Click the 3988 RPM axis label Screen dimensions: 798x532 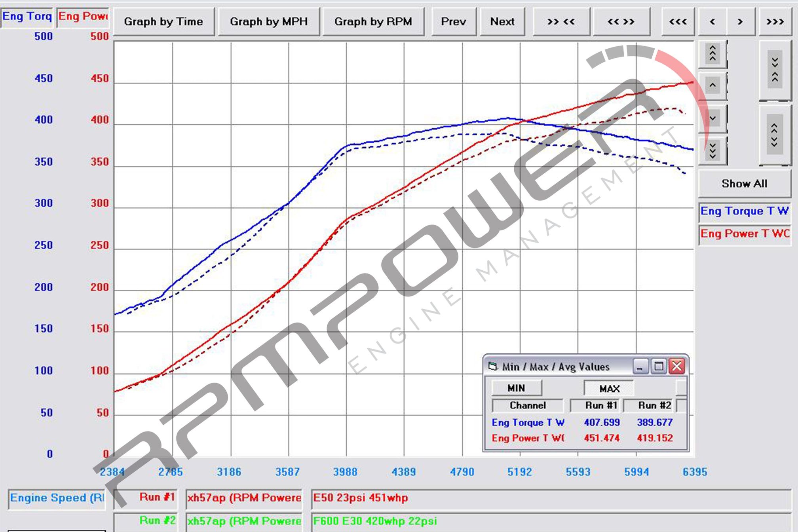(345, 472)
